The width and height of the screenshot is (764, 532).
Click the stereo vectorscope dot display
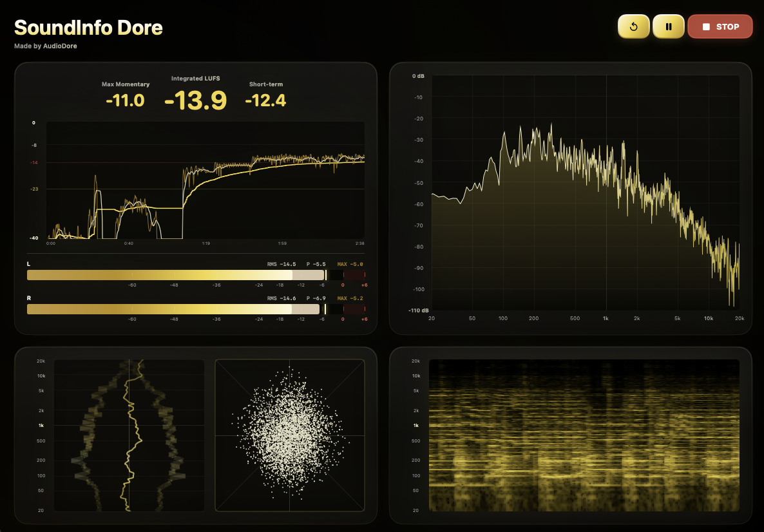[290, 435]
